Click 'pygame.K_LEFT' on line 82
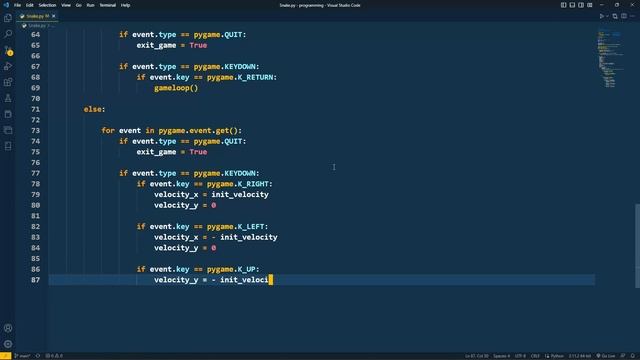Screen dimensions: 640x360 click(x=235, y=227)
